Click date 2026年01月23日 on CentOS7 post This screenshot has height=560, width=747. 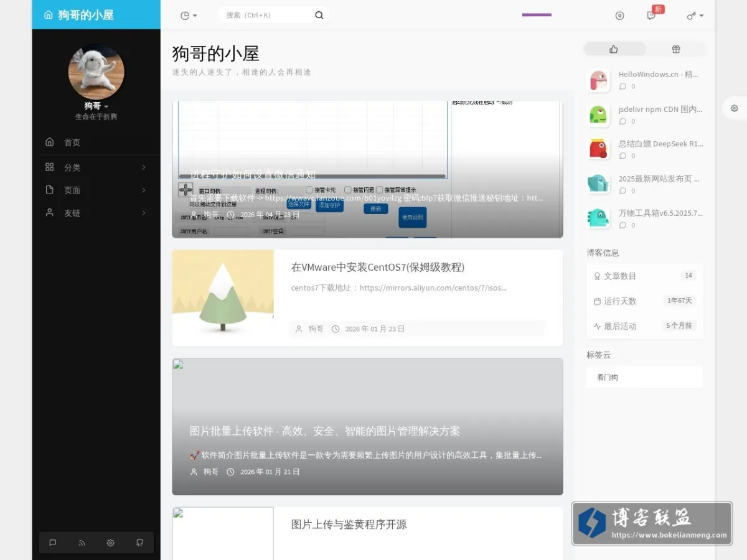tap(375, 329)
